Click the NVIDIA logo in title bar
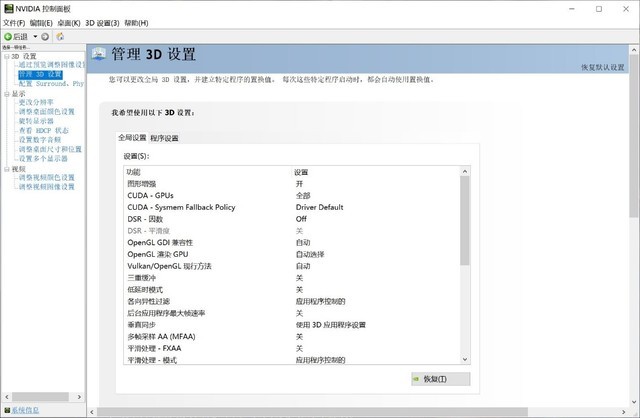This screenshot has width=640, height=418. pos(9,9)
